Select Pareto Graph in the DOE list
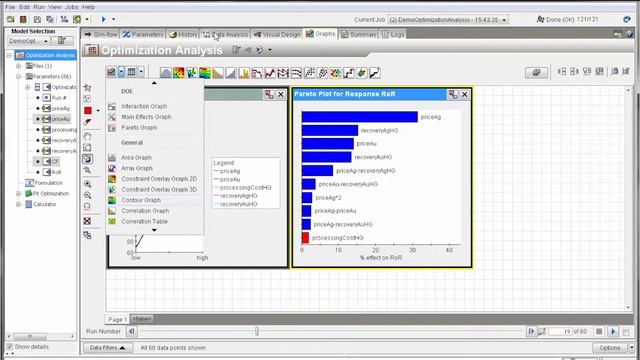This screenshot has width=640, height=360. click(x=139, y=127)
